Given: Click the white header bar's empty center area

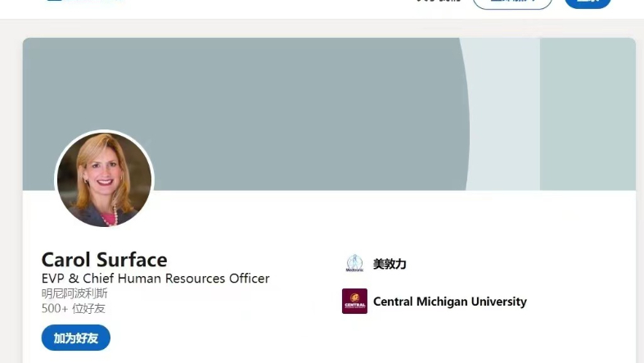Looking at the screenshot, I should (x=245, y=7).
